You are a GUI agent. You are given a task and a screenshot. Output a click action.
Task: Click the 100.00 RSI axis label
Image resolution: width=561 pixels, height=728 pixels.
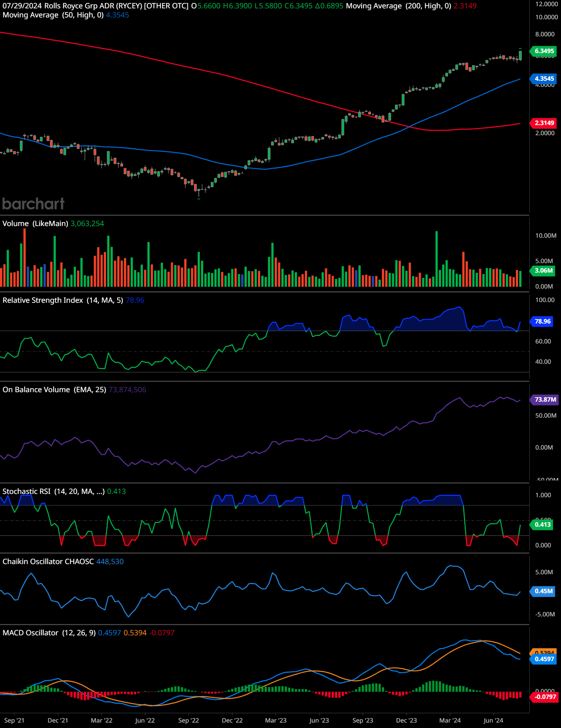pyautogui.click(x=545, y=300)
